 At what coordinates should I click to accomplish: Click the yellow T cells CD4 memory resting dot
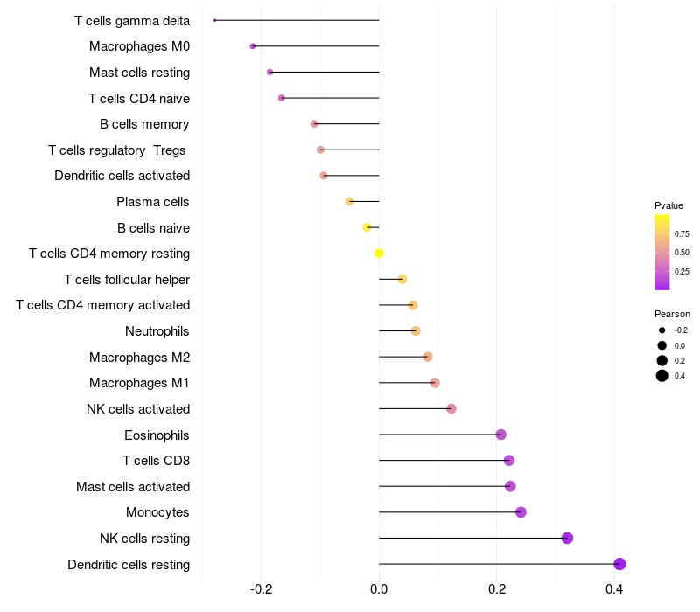click(379, 254)
